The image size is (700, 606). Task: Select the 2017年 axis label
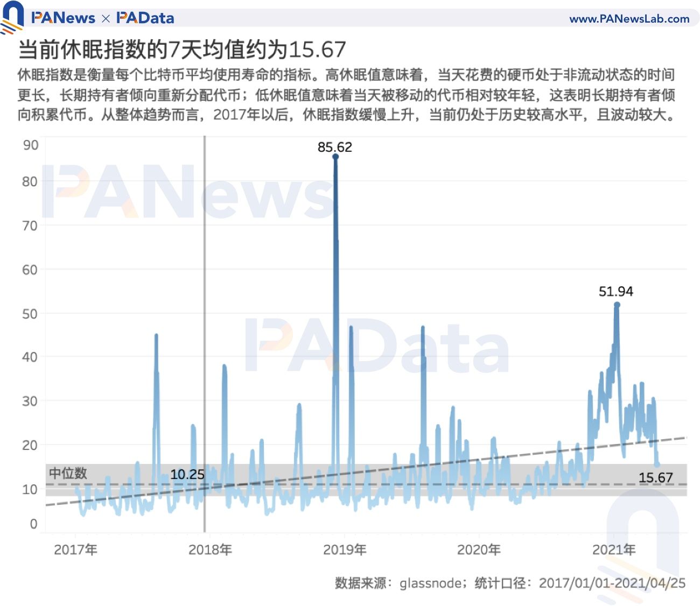point(75,549)
